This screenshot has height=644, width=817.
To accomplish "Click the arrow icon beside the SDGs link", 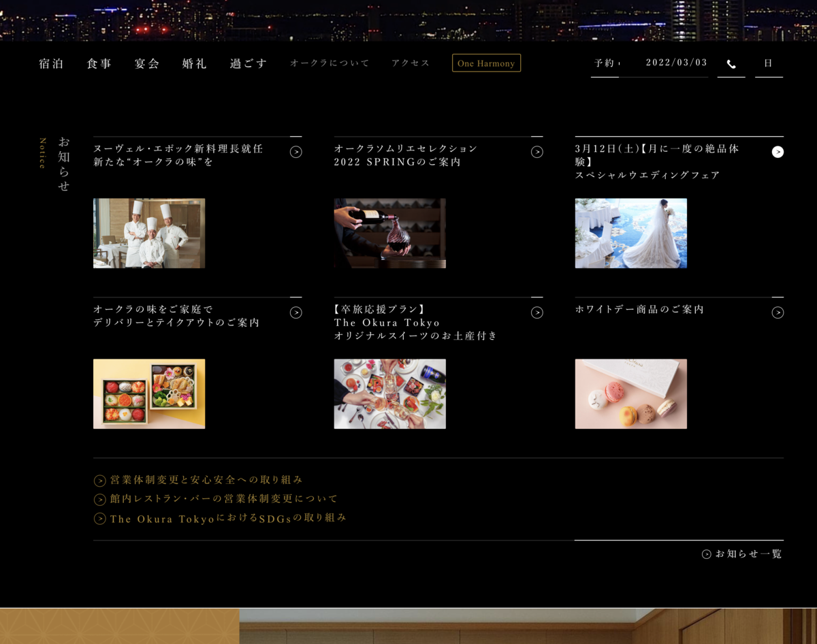I will 99,518.
